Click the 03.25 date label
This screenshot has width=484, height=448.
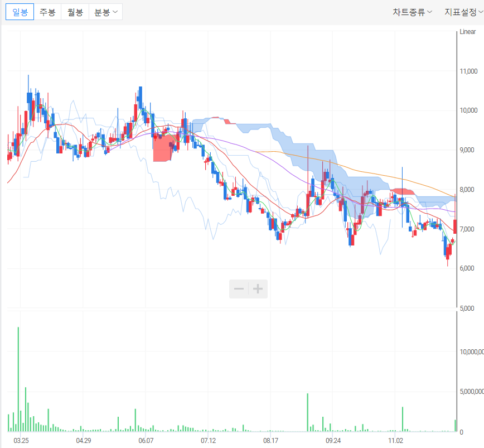[21, 440]
